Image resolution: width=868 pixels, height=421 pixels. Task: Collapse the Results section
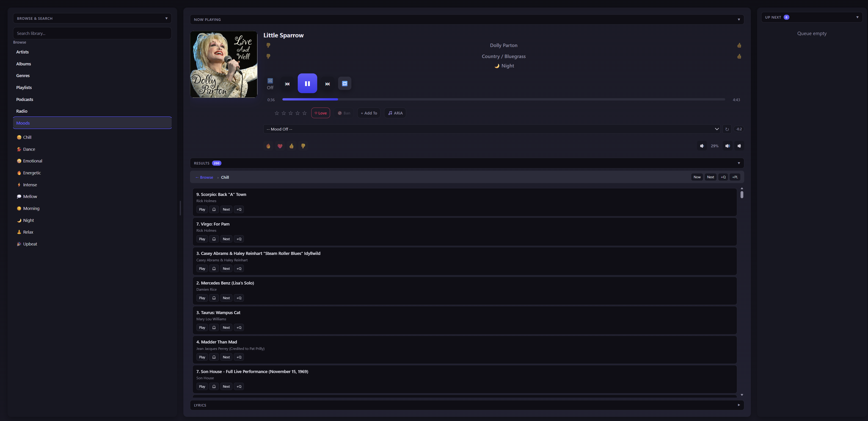tap(739, 163)
